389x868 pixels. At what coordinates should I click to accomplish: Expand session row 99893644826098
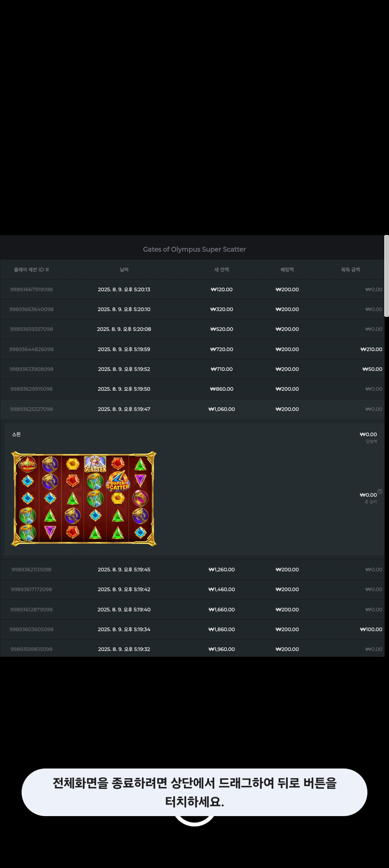[192, 349]
